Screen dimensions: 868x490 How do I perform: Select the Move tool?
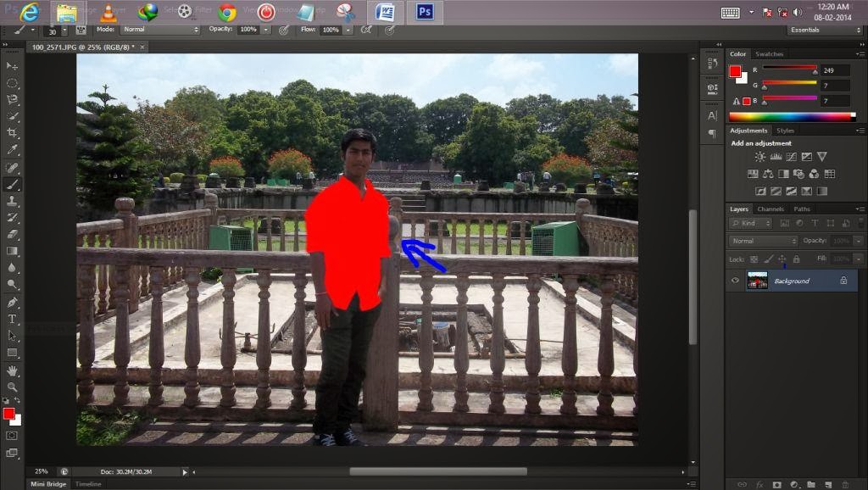pos(12,64)
